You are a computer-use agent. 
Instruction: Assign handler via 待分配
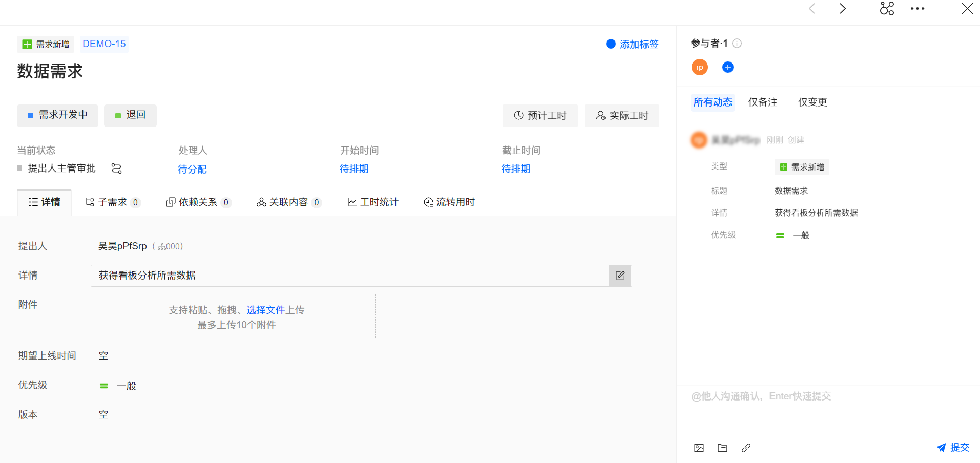tap(192, 169)
